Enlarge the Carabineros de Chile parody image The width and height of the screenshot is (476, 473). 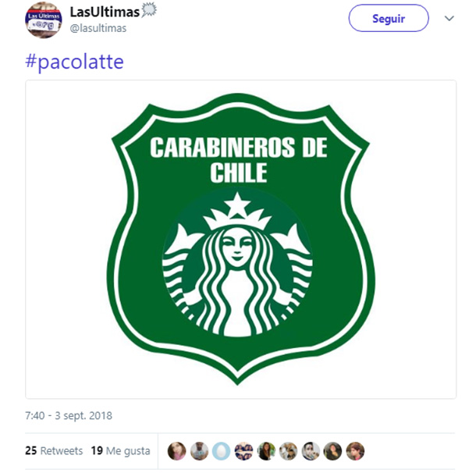[240, 239]
